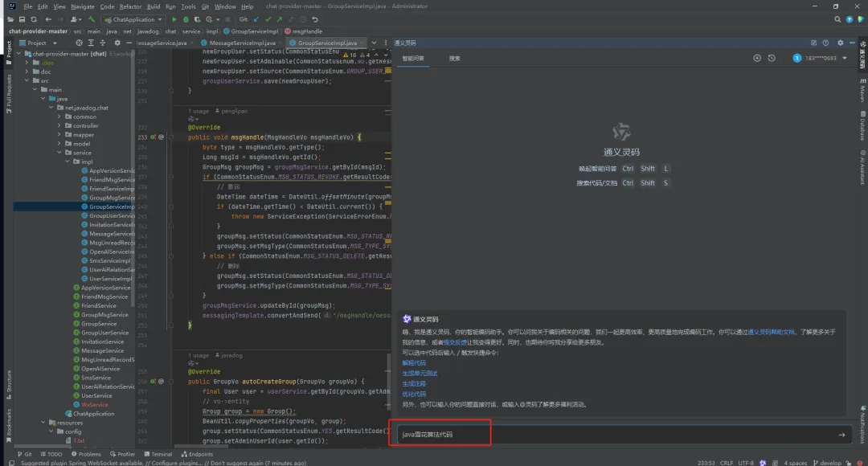Build project with the hammer icon
868x466 pixels.
coord(92,19)
